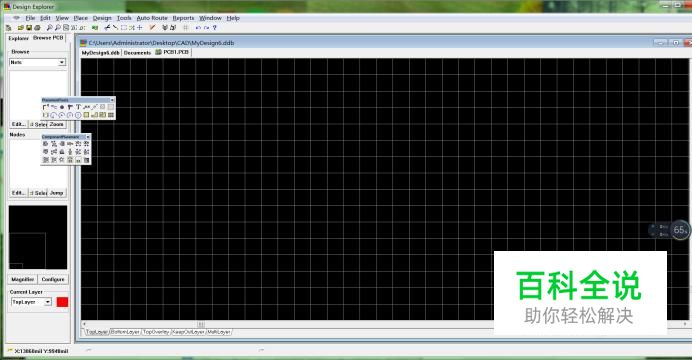Screen dimensions: 692x360
Task: Open the Edit menu
Action: 45,18
